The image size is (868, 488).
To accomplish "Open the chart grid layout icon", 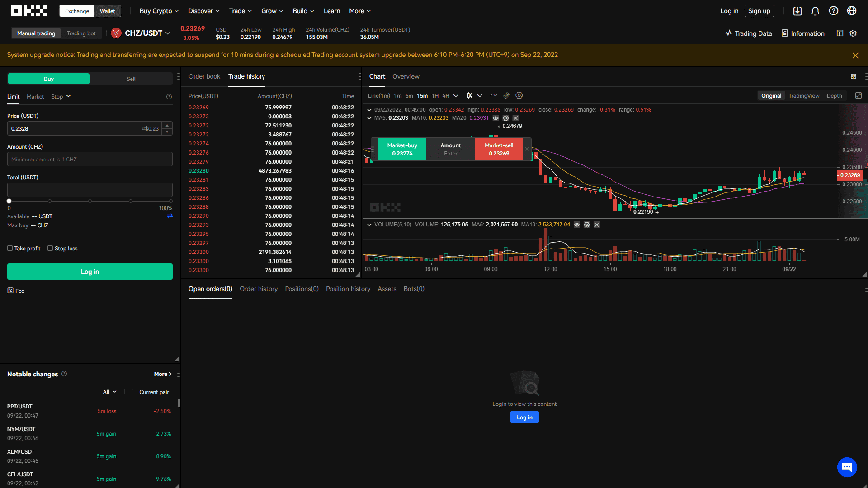I will (854, 76).
